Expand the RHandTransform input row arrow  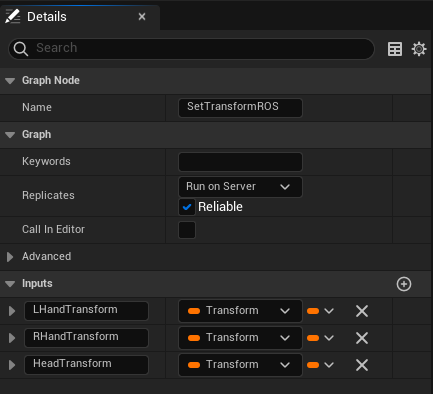12,338
